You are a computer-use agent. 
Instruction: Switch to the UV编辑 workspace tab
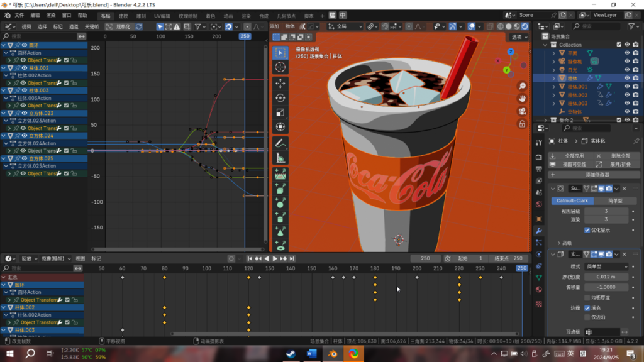162,16
